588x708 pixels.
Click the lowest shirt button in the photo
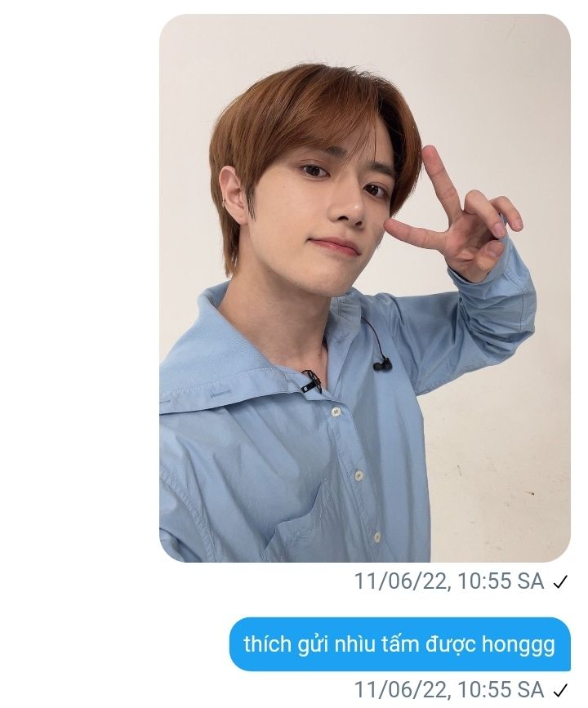click(376, 537)
